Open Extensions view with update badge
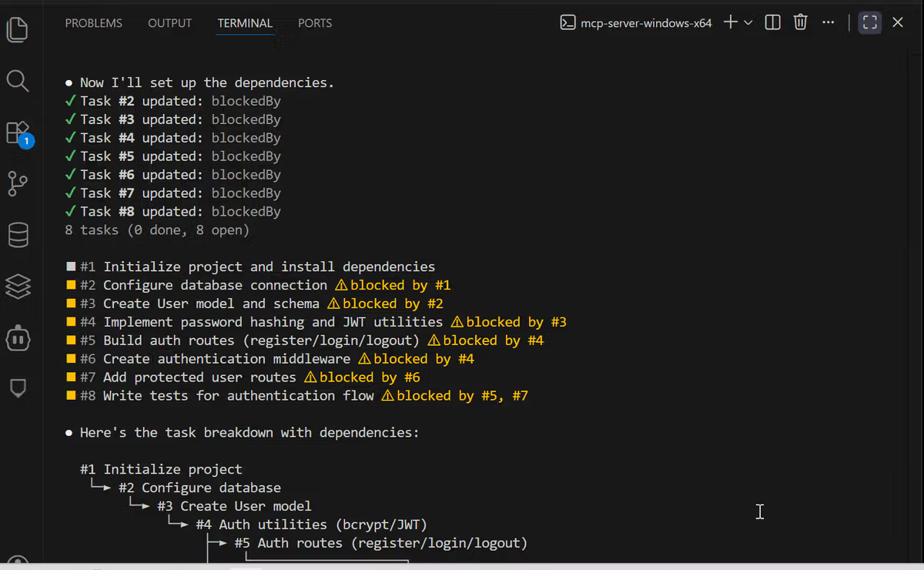 point(18,133)
